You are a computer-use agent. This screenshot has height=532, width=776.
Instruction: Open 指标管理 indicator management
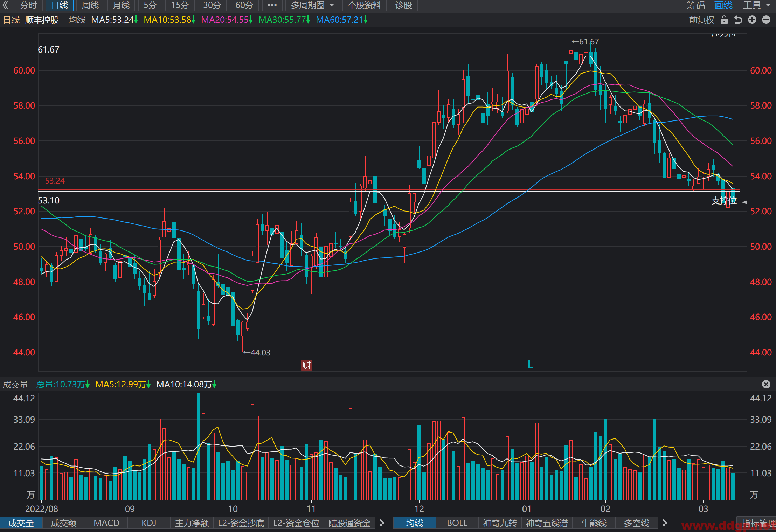coord(757,523)
